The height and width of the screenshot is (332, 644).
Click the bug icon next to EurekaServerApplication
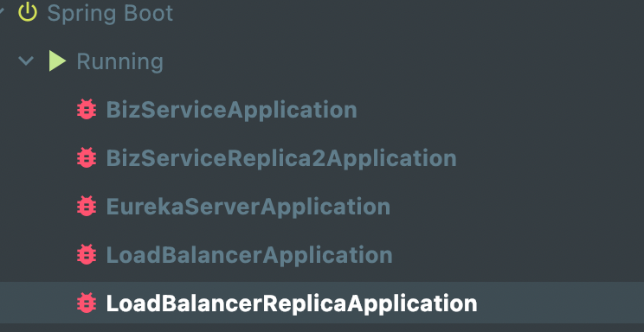pyautogui.click(x=87, y=207)
